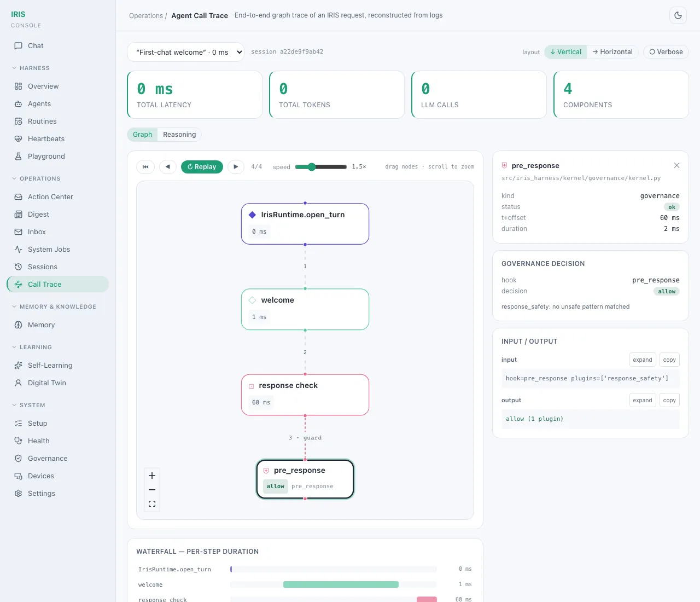Toggle Verbose mode
Image resolution: width=700 pixels, height=602 pixels.
[x=666, y=52]
